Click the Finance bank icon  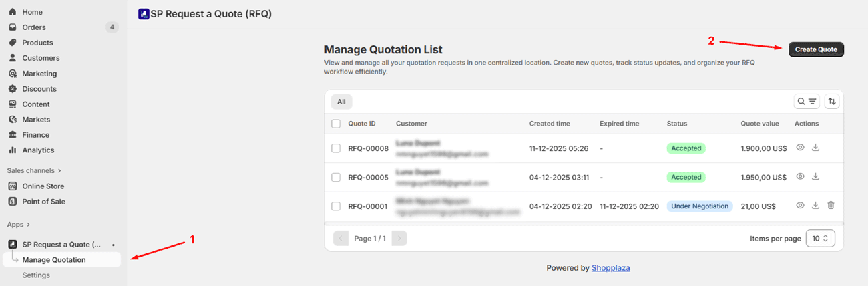[x=12, y=135]
